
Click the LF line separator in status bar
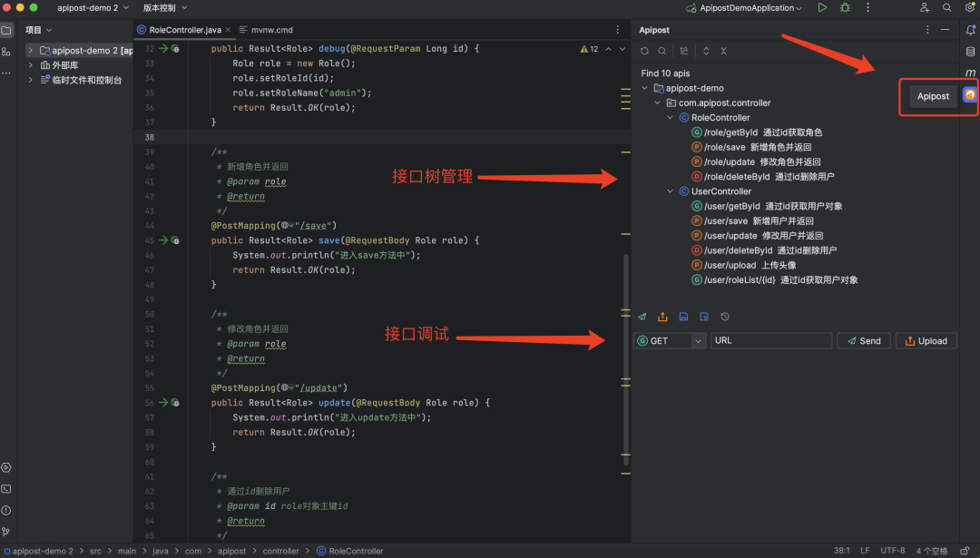tap(865, 551)
